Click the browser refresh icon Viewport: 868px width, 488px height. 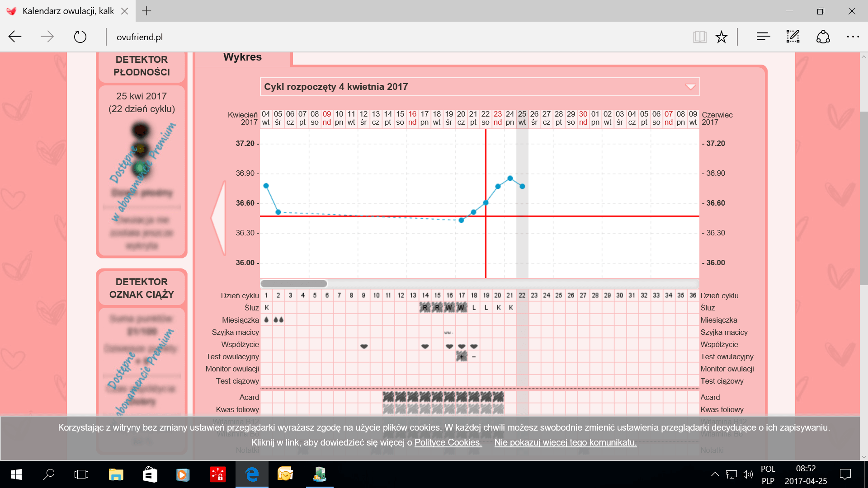point(80,37)
